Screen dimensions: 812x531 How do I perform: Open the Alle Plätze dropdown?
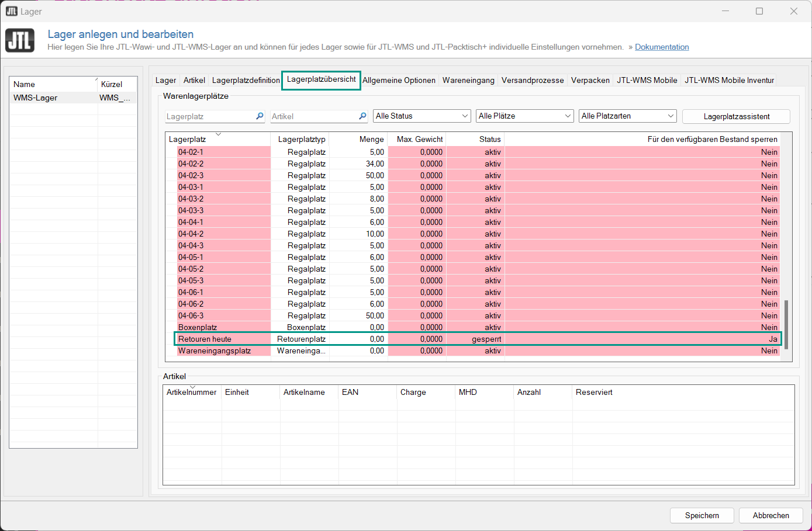click(x=525, y=116)
